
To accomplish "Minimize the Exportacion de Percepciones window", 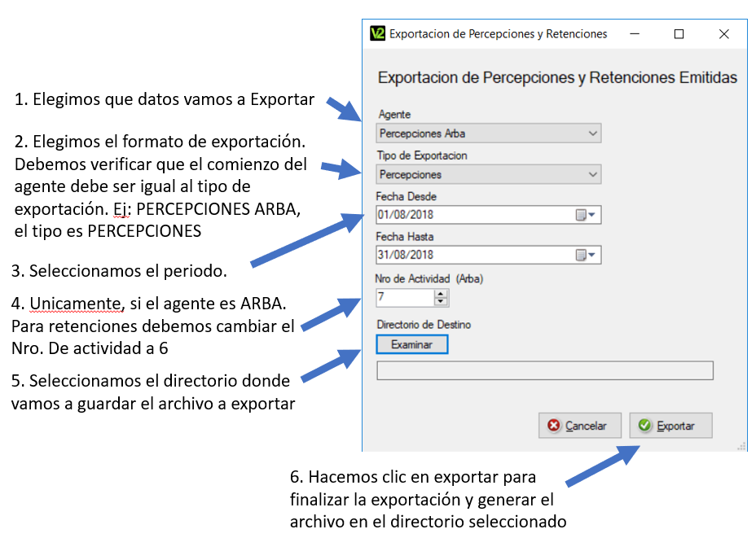I will coord(635,33).
